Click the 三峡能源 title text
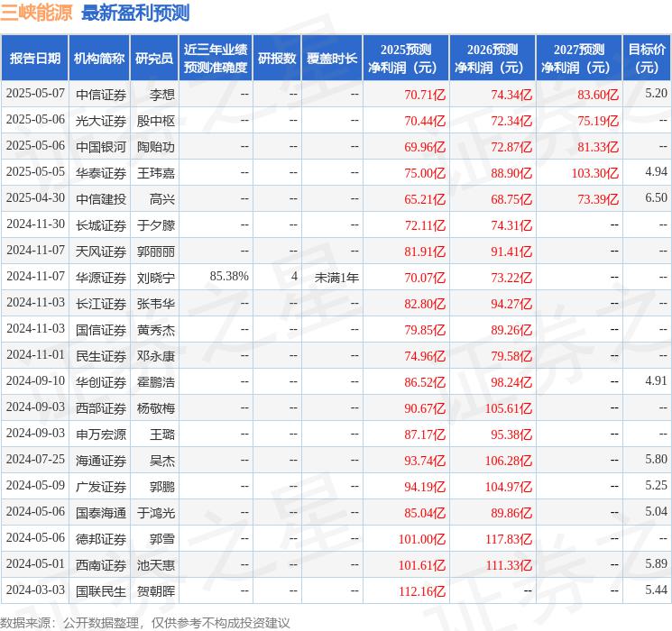The height and width of the screenshot is (631, 672). (36, 13)
